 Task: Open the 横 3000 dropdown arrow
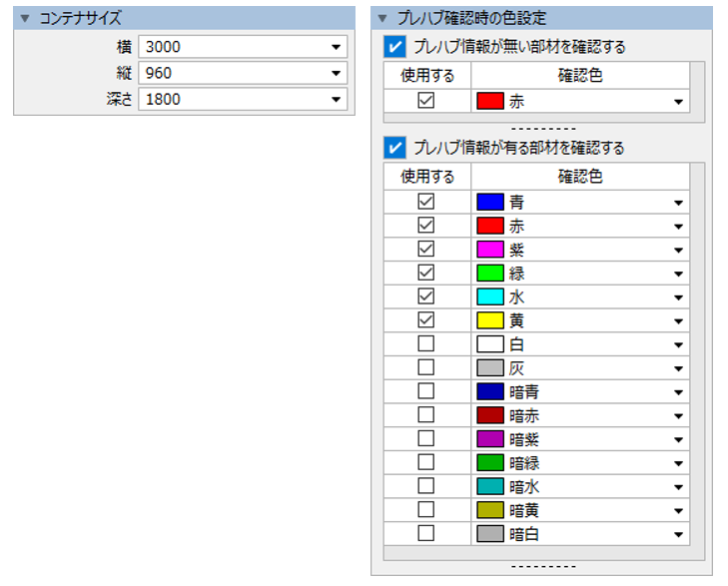(335, 48)
